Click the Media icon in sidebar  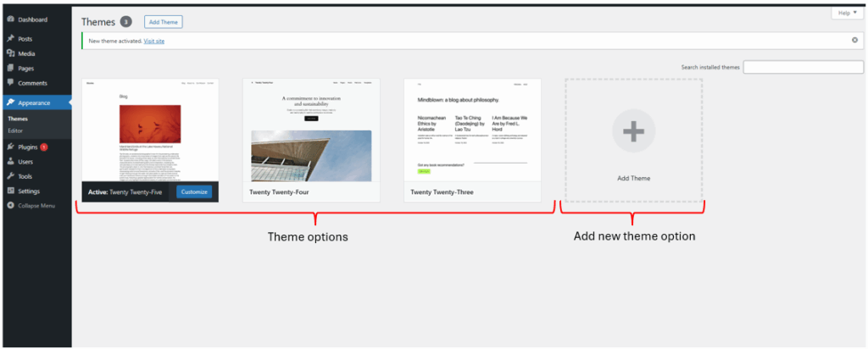click(x=10, y=53)
